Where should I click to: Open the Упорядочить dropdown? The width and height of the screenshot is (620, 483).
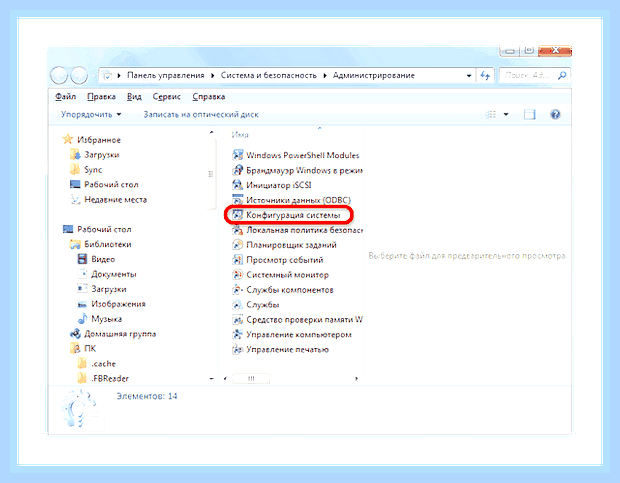pyautogui.click(x=91, y=115)
